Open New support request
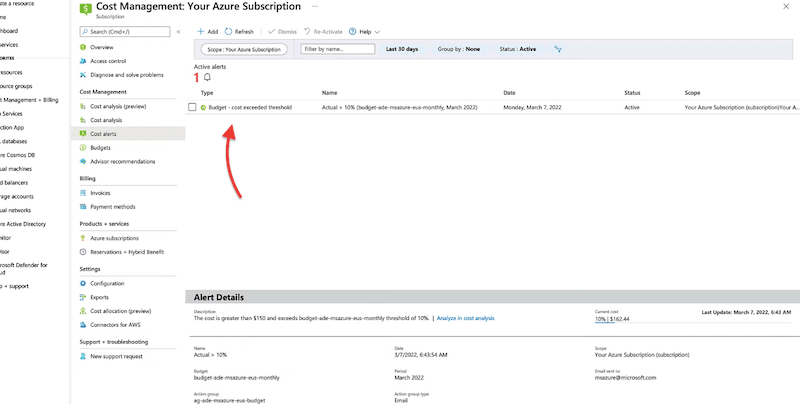Image resolution: width=800 pixels, height=404 pixels. [116, 357]
